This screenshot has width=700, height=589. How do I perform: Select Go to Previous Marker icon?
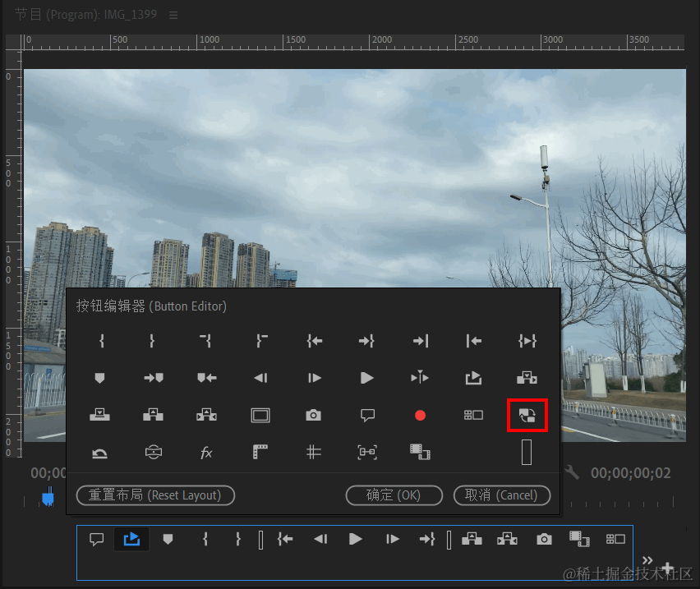coord(207,378)
